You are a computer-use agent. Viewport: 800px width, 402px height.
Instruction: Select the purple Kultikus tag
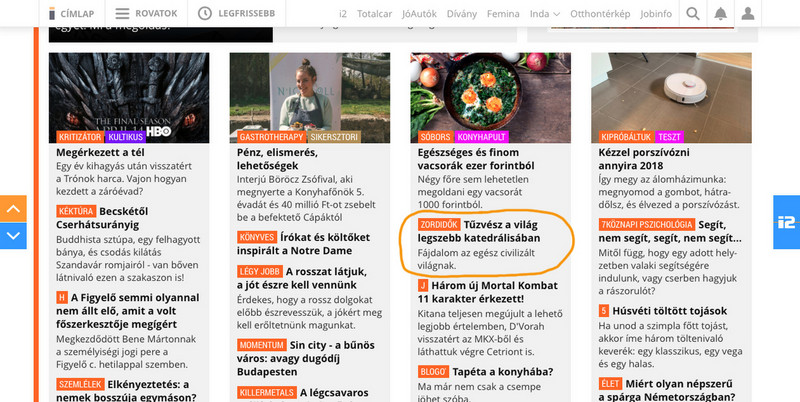point(126,137)
